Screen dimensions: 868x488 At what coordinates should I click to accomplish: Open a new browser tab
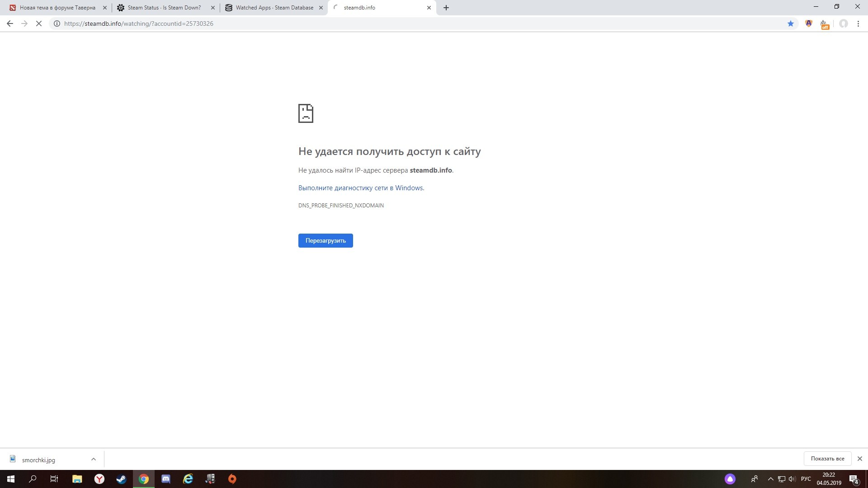point(446,8)
